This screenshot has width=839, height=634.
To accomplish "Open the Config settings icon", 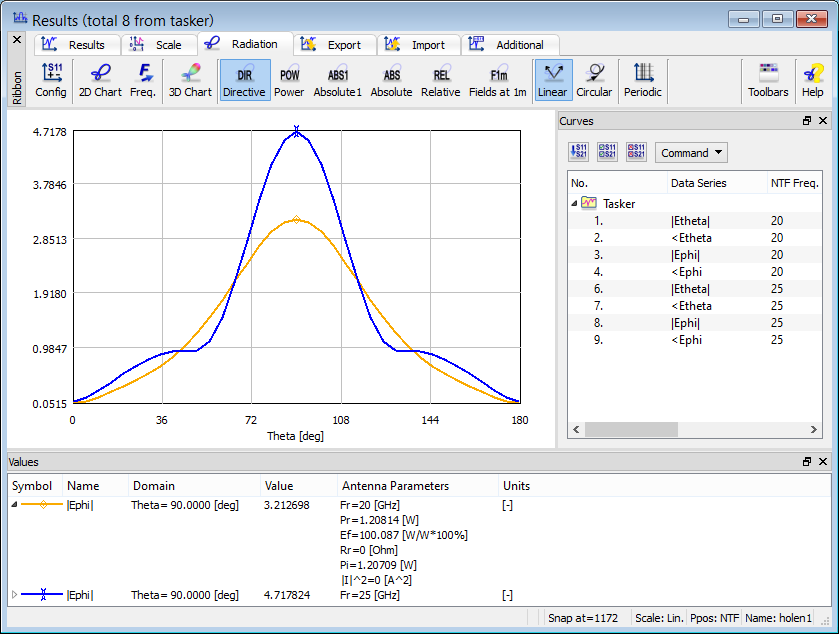I will 51,80.
